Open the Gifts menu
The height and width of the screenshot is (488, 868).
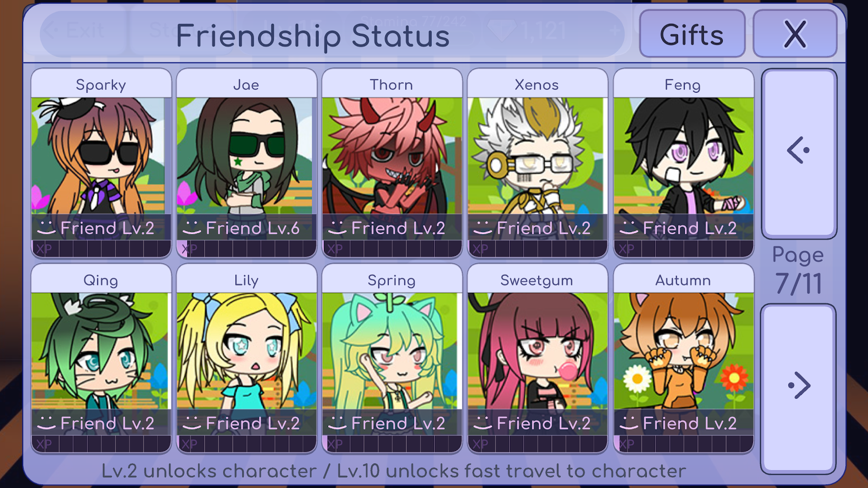pyautogui.click(x=692, y=34)
